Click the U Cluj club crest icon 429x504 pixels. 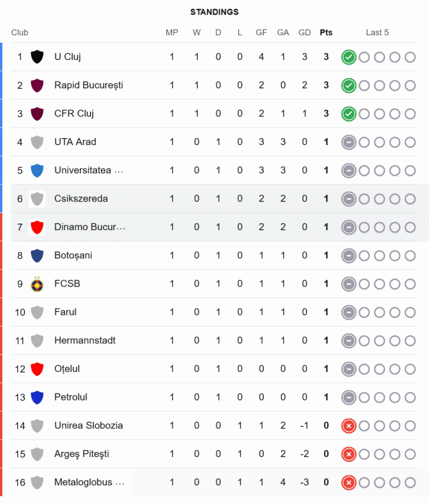coord(37,57)
